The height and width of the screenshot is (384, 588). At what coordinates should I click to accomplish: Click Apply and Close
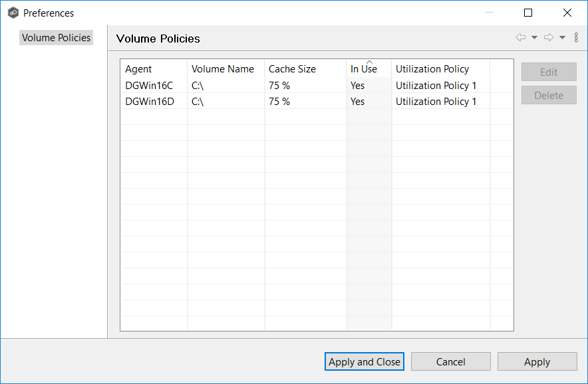[365, 361]
